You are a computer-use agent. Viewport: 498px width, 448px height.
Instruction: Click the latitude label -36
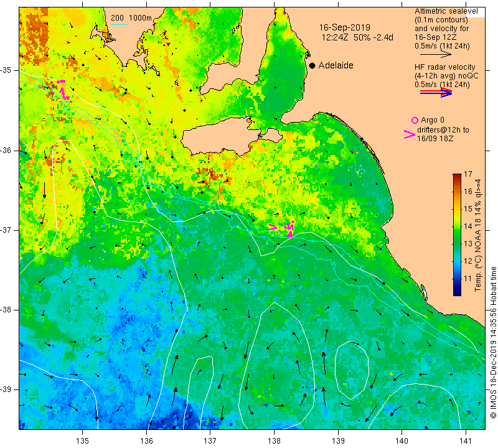[7, 150]
